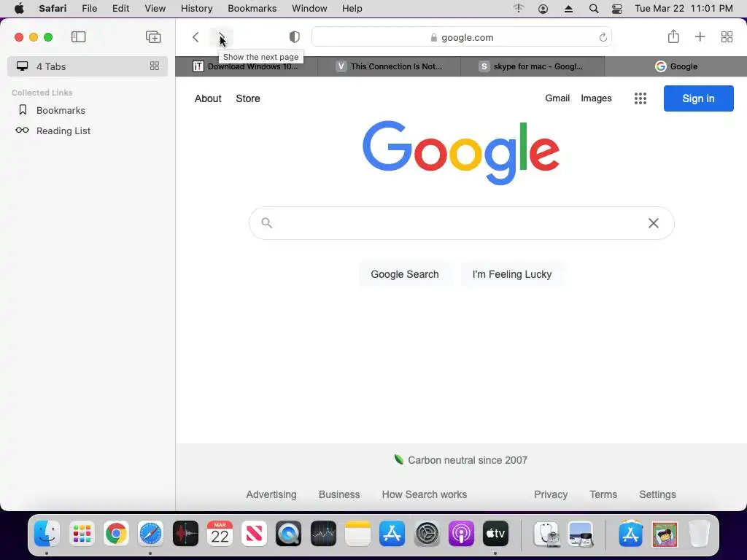This screenshot has height=560, width=747.
Task: Click the blue Sign in button
Action: click(x=698, y=98)
